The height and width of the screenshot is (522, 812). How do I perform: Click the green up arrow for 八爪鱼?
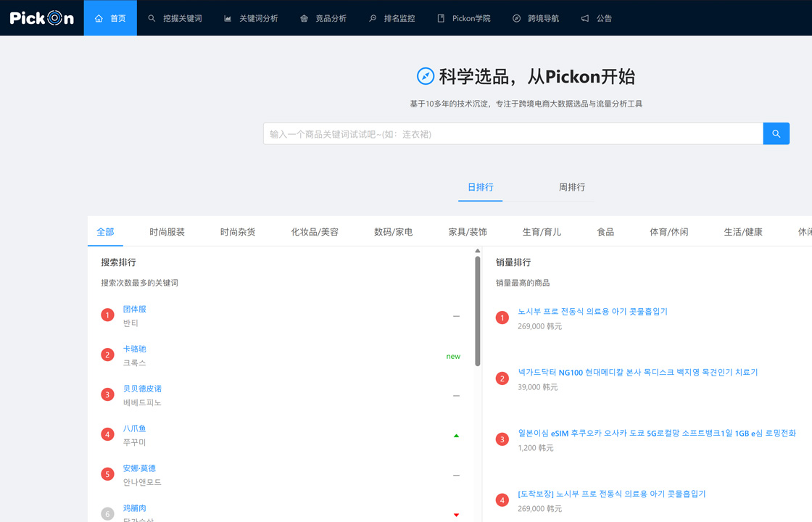pos(456,436)
